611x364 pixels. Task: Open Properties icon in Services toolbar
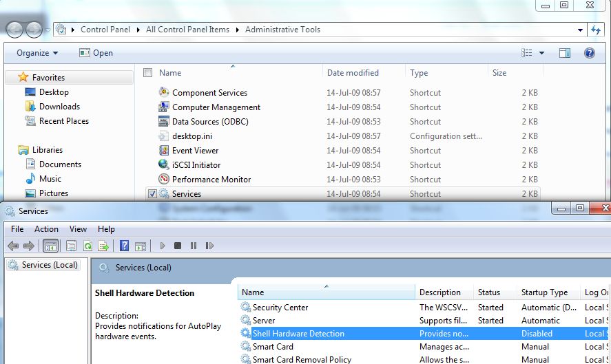tap(72, 246)
